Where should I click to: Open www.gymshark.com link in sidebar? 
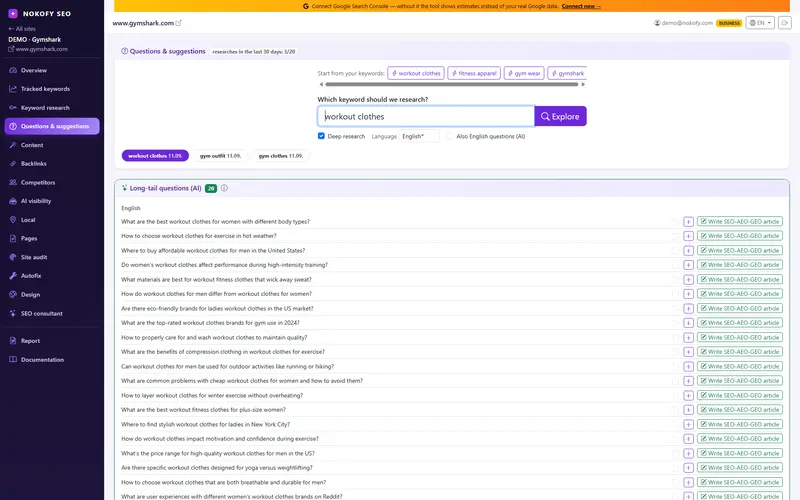coord(38,49)
